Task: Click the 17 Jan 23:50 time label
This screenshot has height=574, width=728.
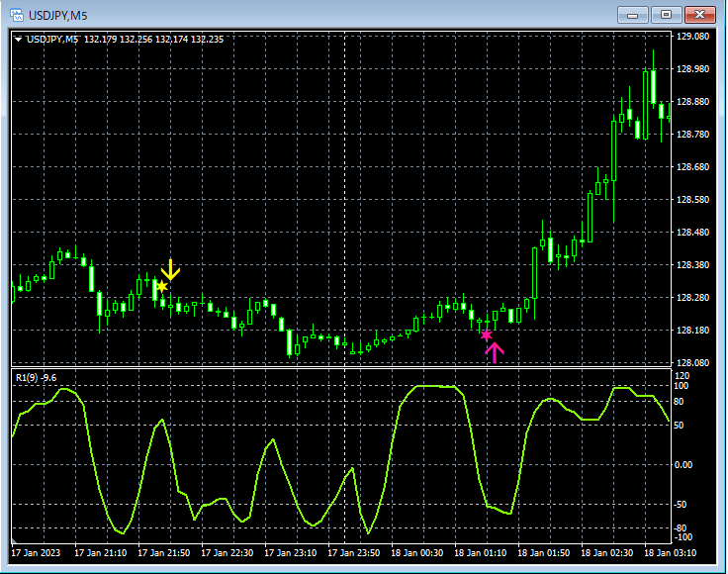Action: coord(354,552)
